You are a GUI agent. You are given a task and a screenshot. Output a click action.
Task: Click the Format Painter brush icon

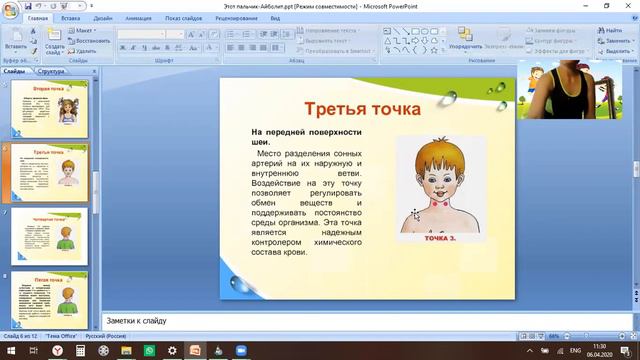point(33,51)
